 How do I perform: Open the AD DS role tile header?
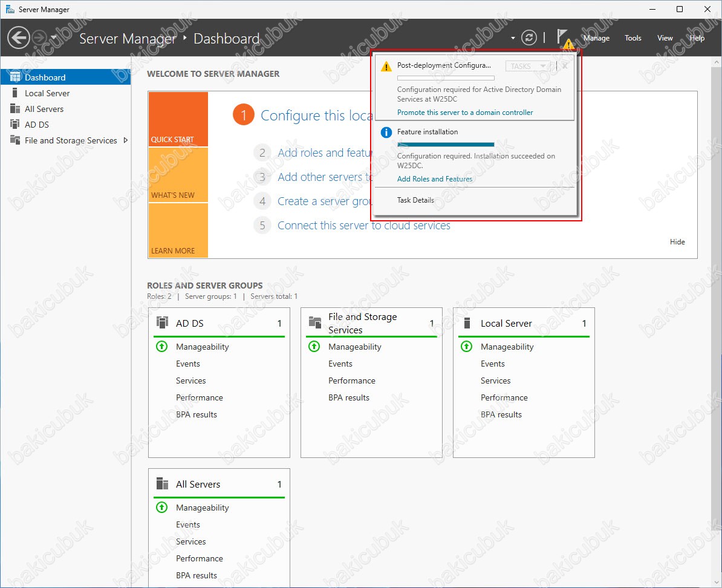pos(219,323)
